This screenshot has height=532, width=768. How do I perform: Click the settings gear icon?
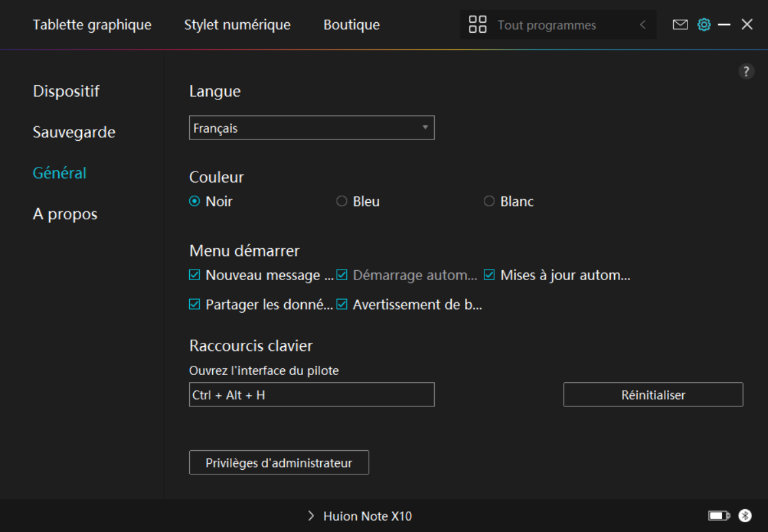pos(704,25)
